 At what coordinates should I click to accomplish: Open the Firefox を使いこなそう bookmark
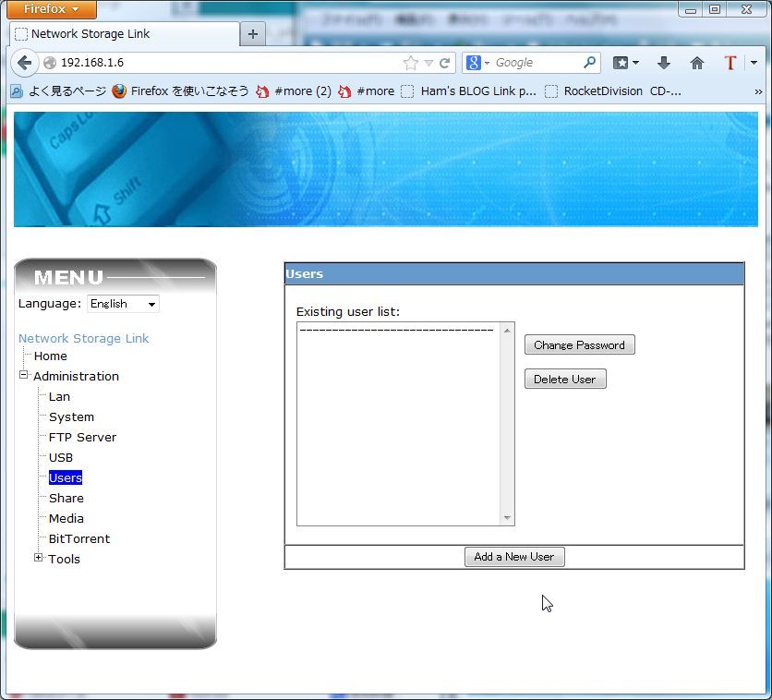point(180,91)
